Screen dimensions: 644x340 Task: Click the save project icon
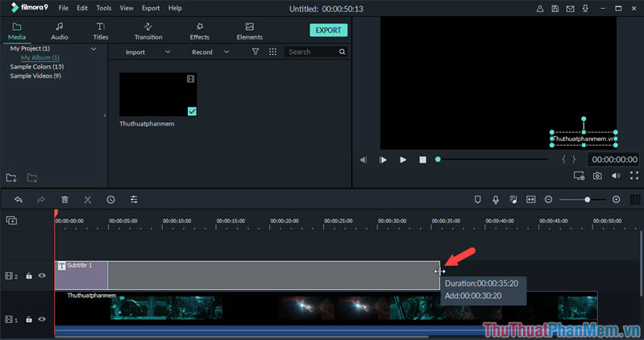555,9
